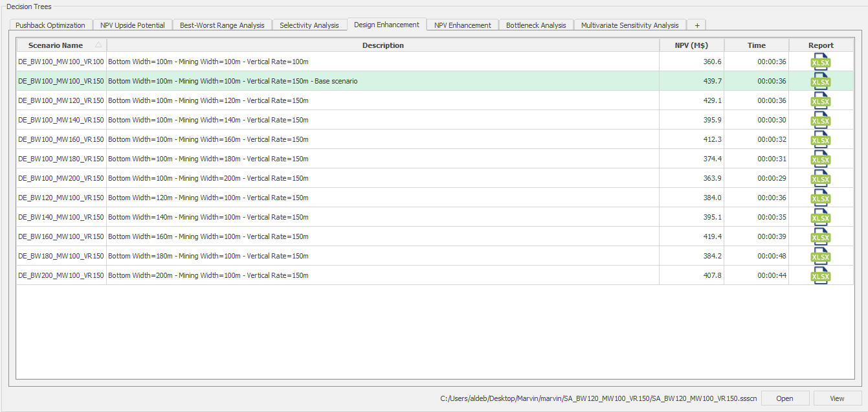Viewport: 868px width, 412px height.
Task: Switch to the Pushback Optimization tab
Action: click(50, 25)
